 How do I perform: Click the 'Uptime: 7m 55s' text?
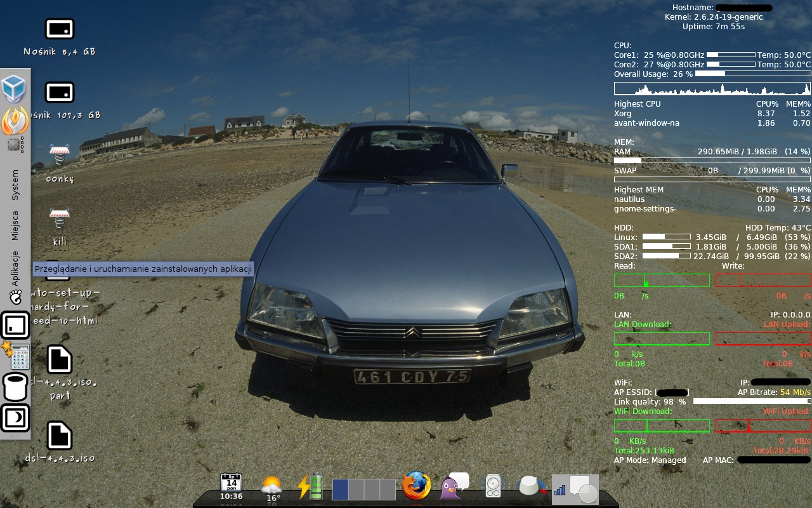(x=714, y=27)
